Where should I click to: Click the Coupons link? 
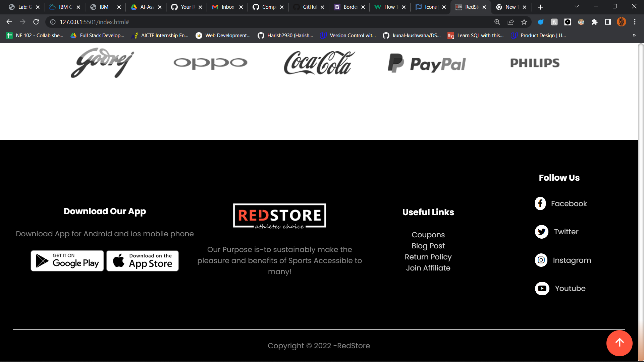coord(428,235)
